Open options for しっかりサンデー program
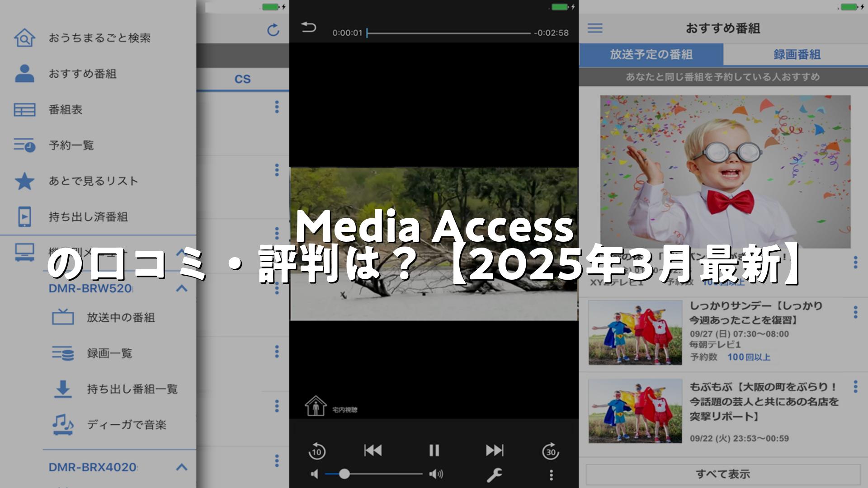This screenshot has height=488, width=868. click(855, 312)
